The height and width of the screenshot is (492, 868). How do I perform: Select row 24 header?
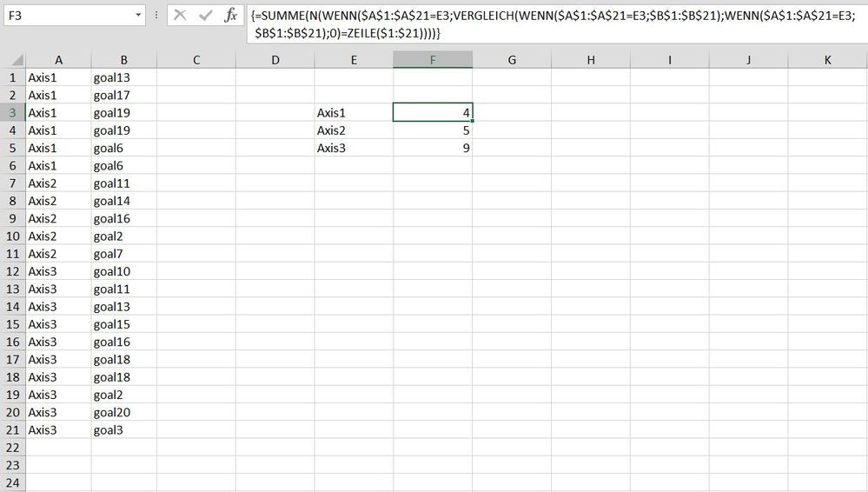click(13, 482)
